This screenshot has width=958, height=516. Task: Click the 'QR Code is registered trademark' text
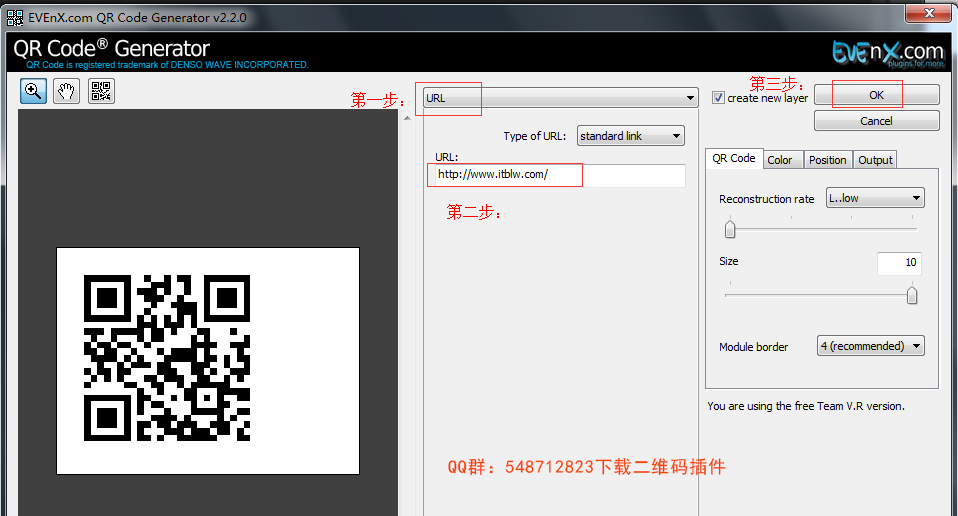167,65
